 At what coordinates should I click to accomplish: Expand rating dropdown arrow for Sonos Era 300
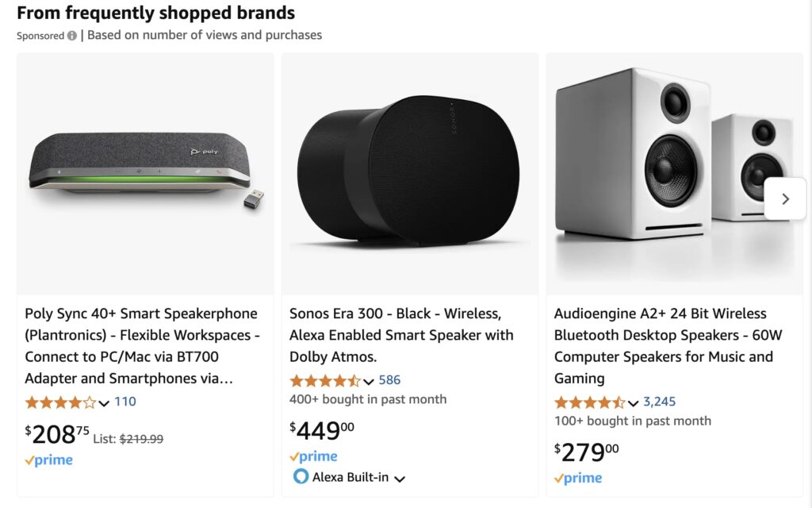pos(369,382)
